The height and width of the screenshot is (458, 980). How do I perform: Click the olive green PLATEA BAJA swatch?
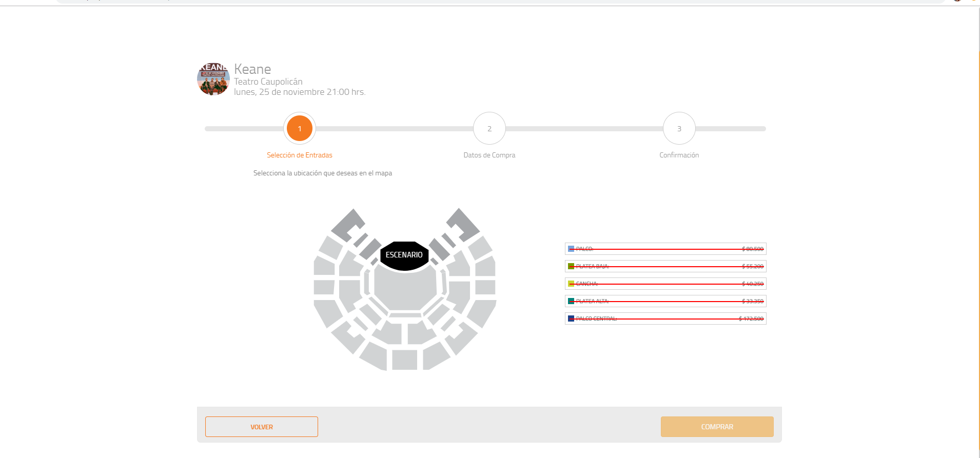[571, 266]
